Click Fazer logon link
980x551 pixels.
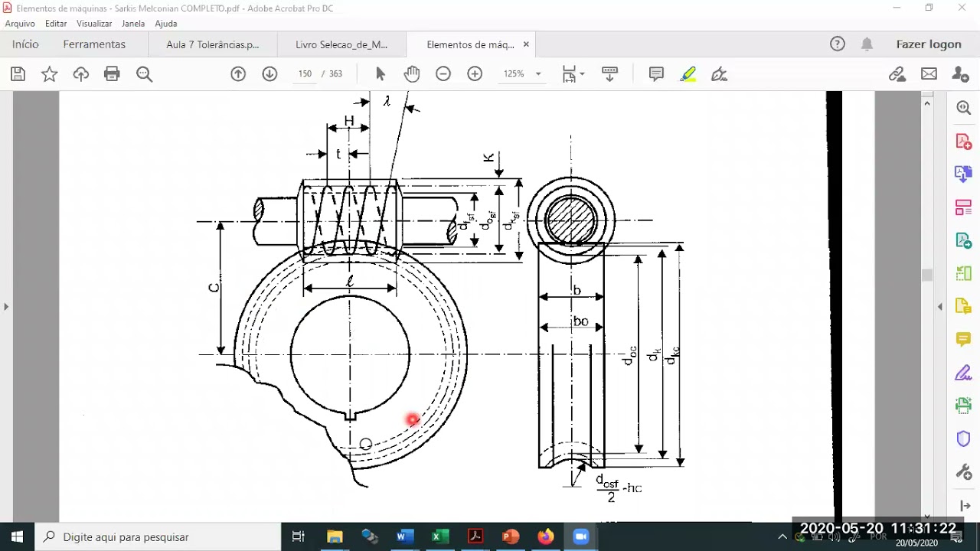pyautogui.click(x=929, y=44)
